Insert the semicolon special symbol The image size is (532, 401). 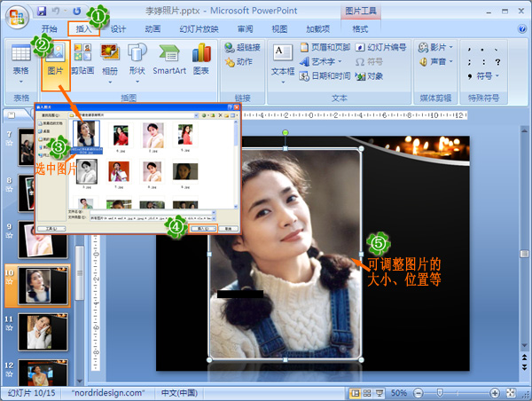click(x=469, y=62)
